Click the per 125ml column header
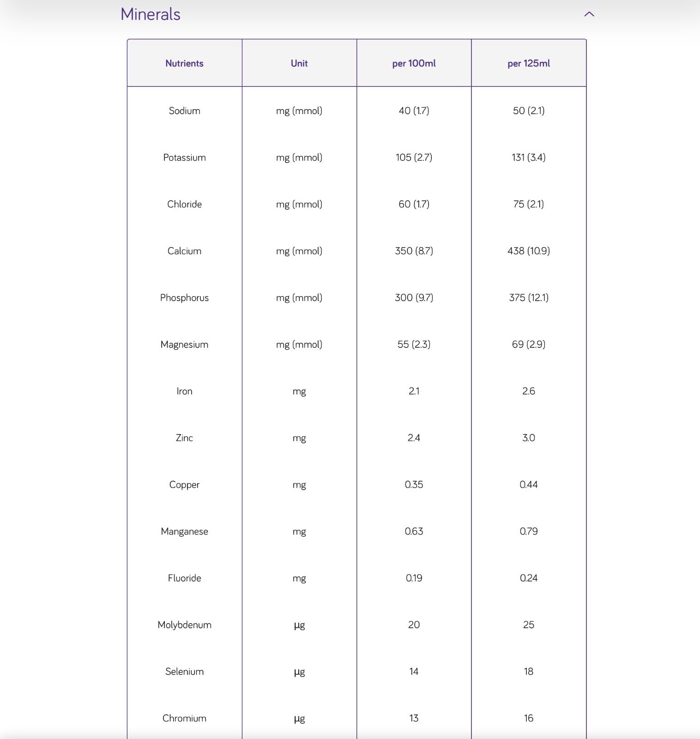 (529, 63)
